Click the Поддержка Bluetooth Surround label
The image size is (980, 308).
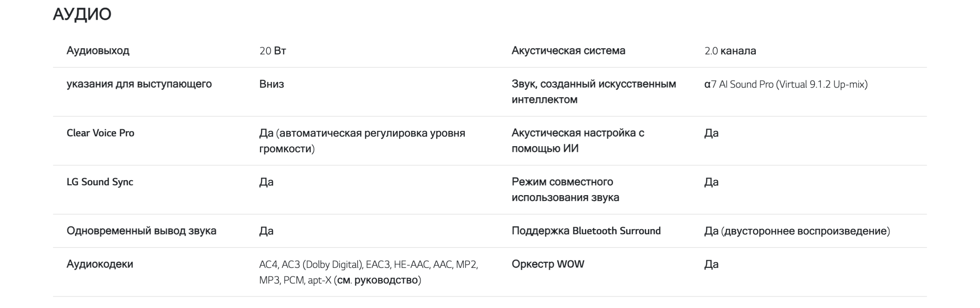coord(586,231)
